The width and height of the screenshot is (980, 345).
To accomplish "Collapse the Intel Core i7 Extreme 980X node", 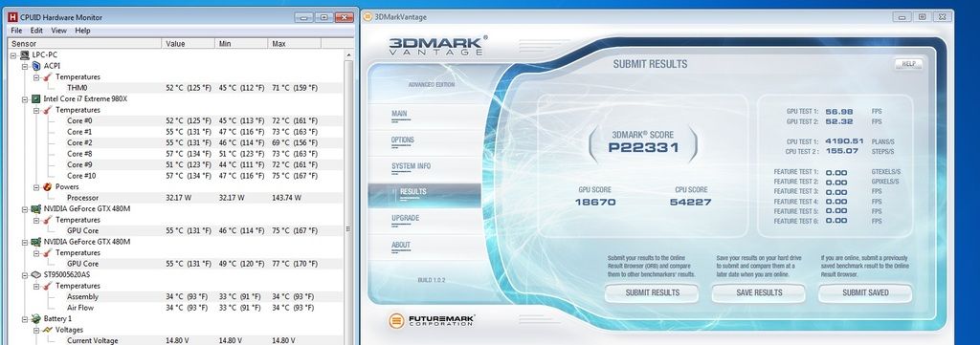I will pos(24,98).
